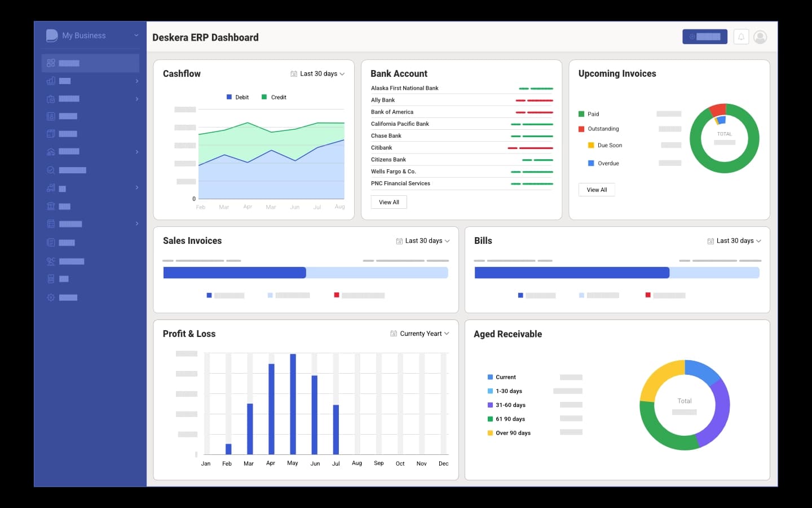Click the green Credit legend swatch
This screenshot has height=508, width=812.
(x=264, y=97)
